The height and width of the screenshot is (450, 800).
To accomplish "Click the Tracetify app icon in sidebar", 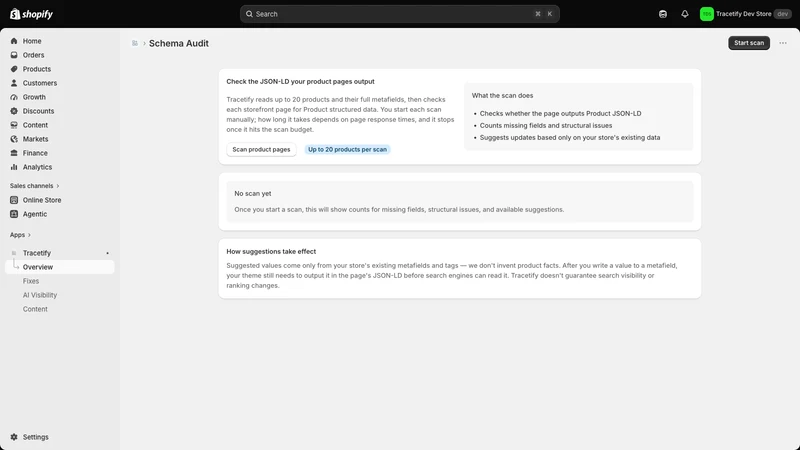I will [14, 253].
